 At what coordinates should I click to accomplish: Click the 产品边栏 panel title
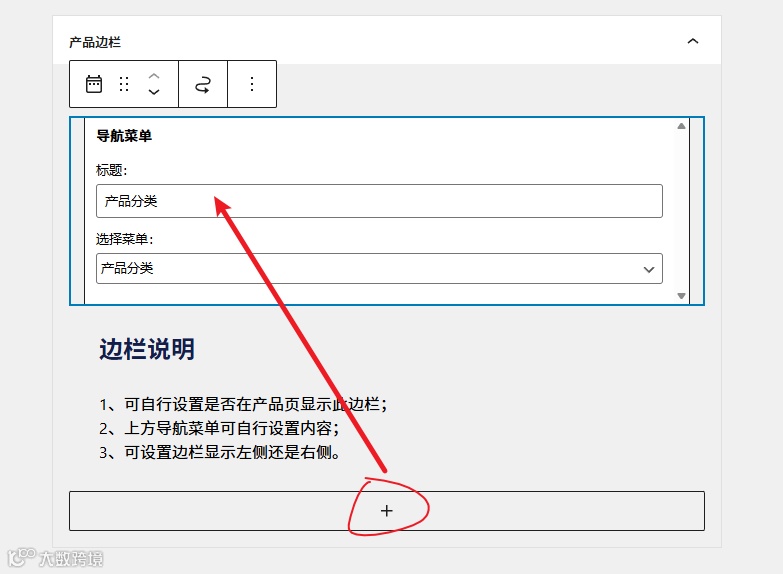(95, 42)
